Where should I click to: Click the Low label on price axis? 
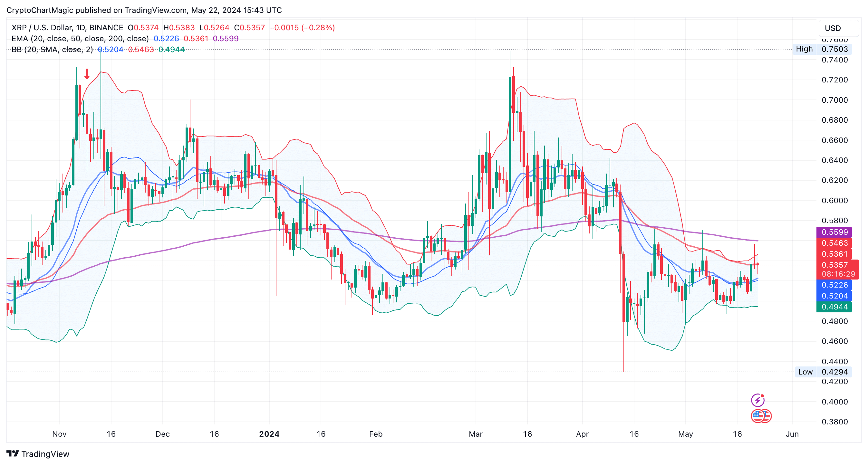pos(805,372)
